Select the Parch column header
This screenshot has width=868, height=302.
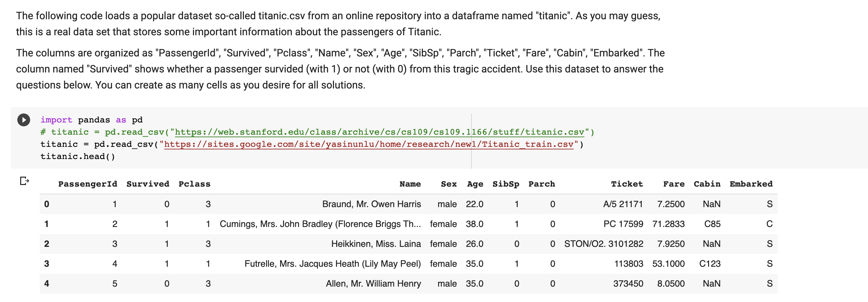click(541, 184)
